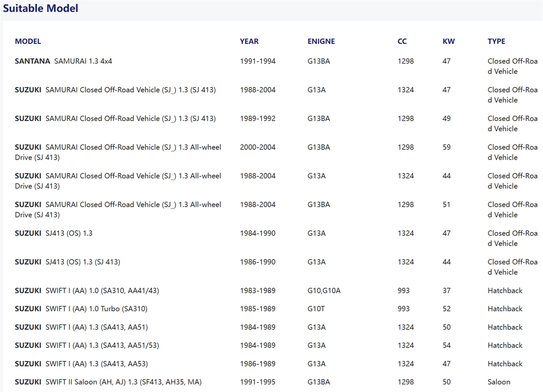This screenshot has height=392, width=543.
Task: Click the model name in the 1989-1992 row
Action: tap(115, 118)
